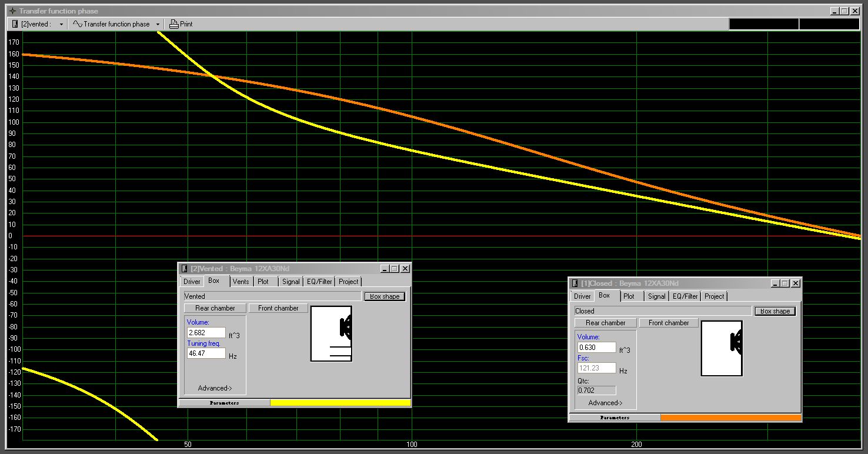Click the printer icon

(x=173, y=24)
